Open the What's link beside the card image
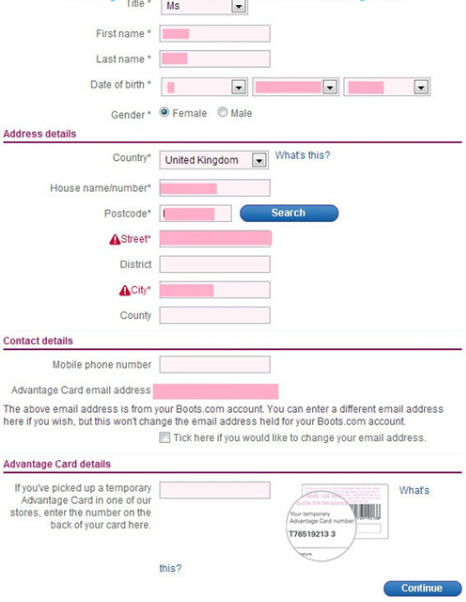The height and width of the screenshot is (602, 466). pyautogui.click(x=414, y=490)
